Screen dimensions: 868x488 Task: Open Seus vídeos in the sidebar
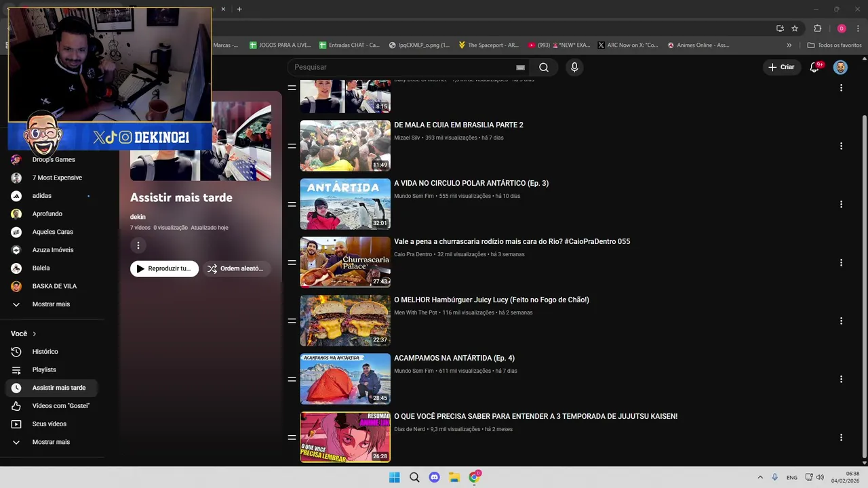pyautogui.click(x=52, y=424)
